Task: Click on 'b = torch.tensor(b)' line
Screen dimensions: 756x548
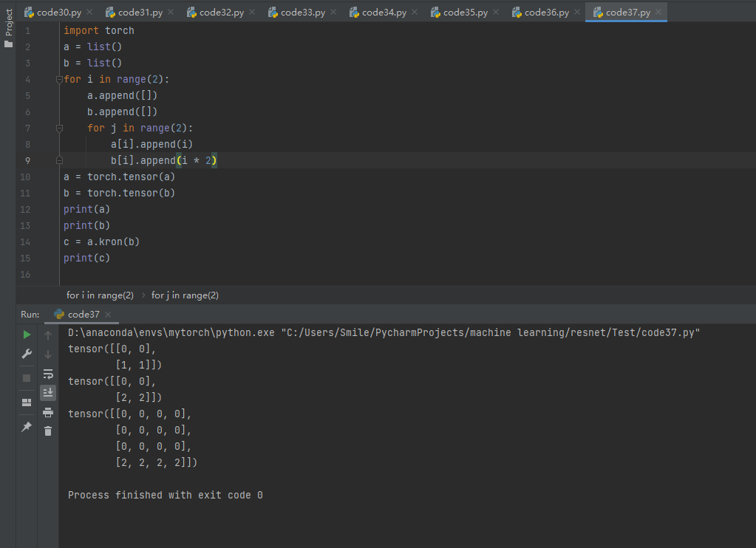Action: click(119, 193)
